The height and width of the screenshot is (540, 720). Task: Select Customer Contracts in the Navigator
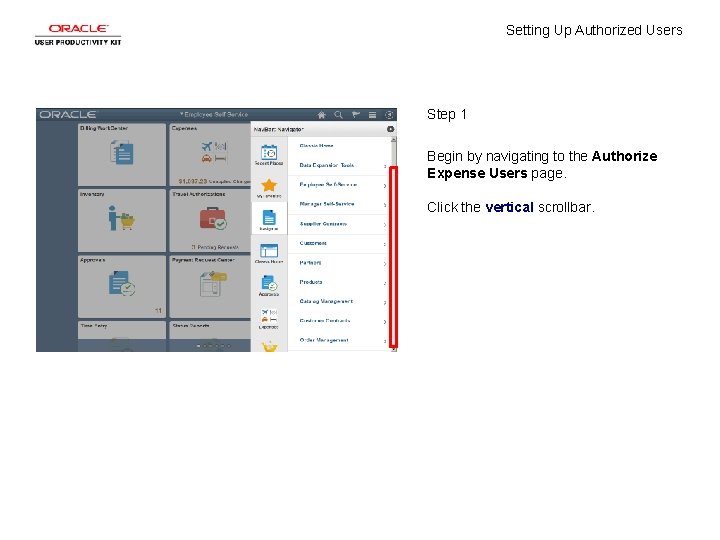pyautogui.click(x=325, y=321)
